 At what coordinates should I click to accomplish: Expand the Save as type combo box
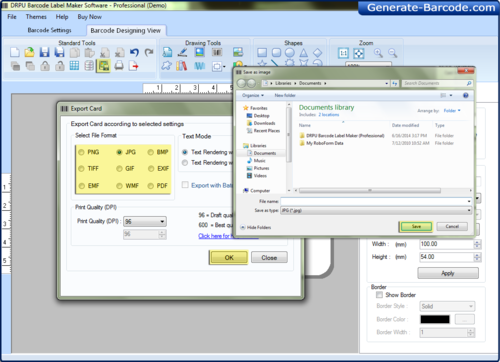[376, 210]
